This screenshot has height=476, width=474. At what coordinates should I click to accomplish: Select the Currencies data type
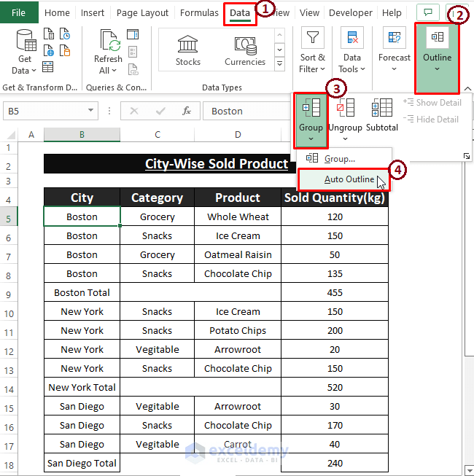[245, 50]
